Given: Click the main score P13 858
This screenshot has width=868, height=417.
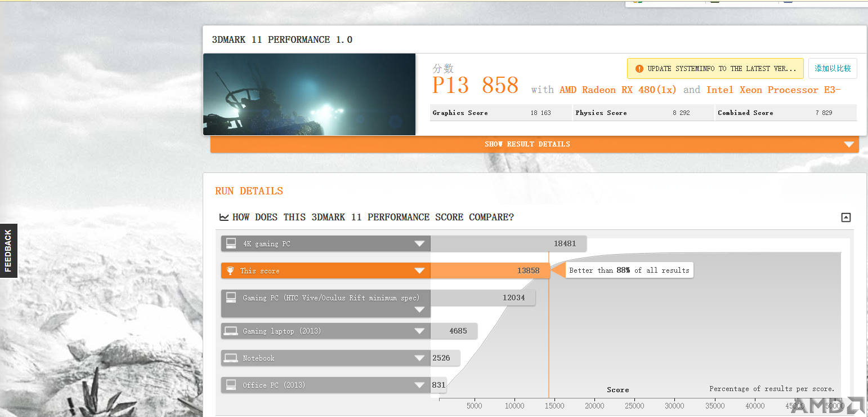Looking at the screenshot, I should pyautogui.click(x=475, y=86).
